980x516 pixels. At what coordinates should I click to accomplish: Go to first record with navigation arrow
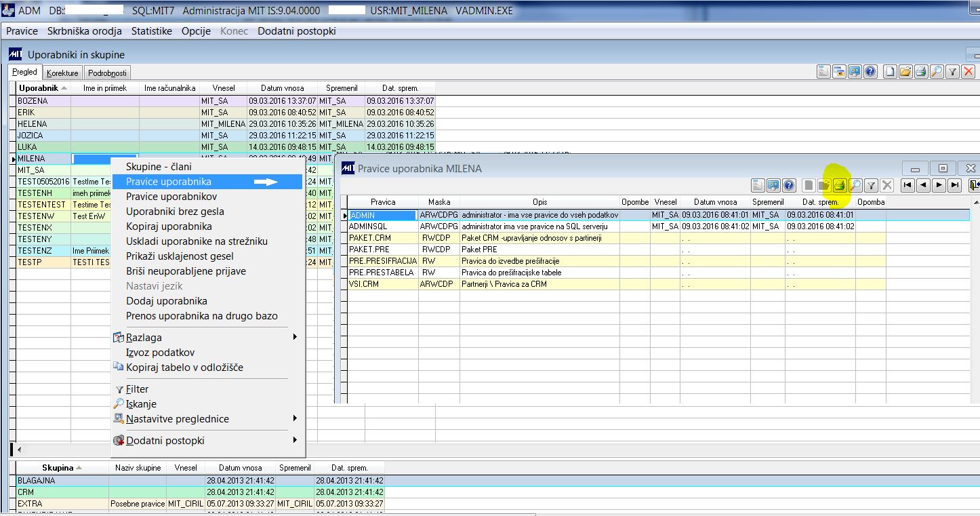click(x=907, y=185)
